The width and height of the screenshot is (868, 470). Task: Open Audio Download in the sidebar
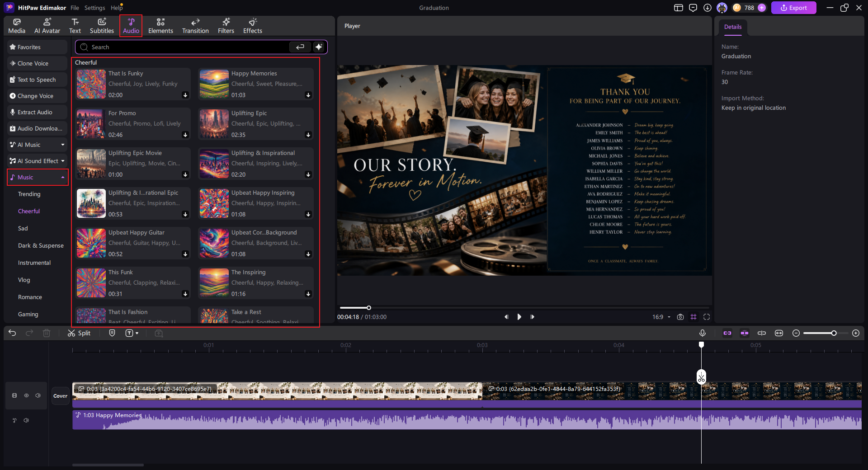coord(37,128)
